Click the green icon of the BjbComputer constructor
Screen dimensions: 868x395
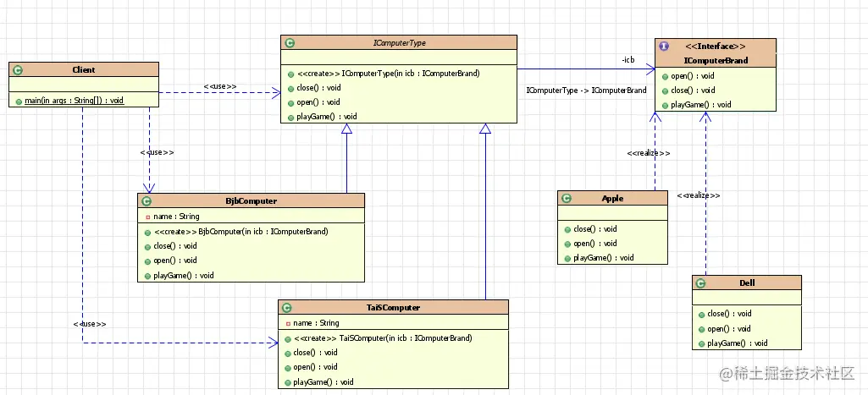pos(148,232)
